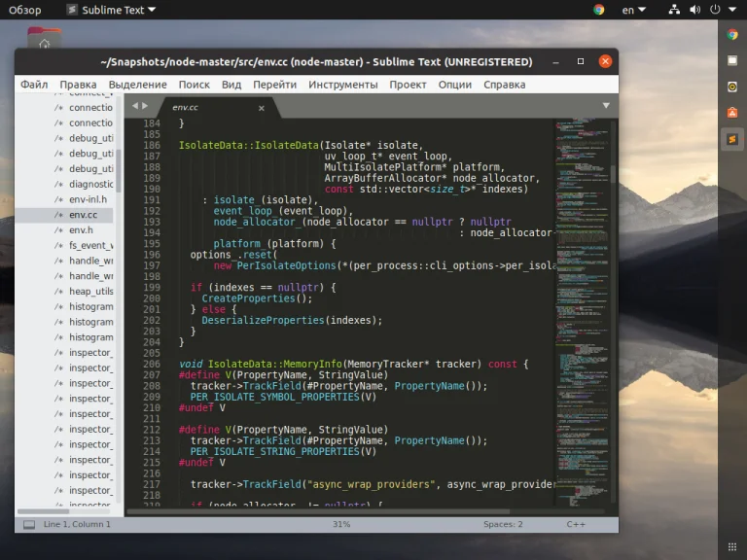Open the Rhythmbox speaker icon in dock
747x560 pixels.
tap(732, 87)
